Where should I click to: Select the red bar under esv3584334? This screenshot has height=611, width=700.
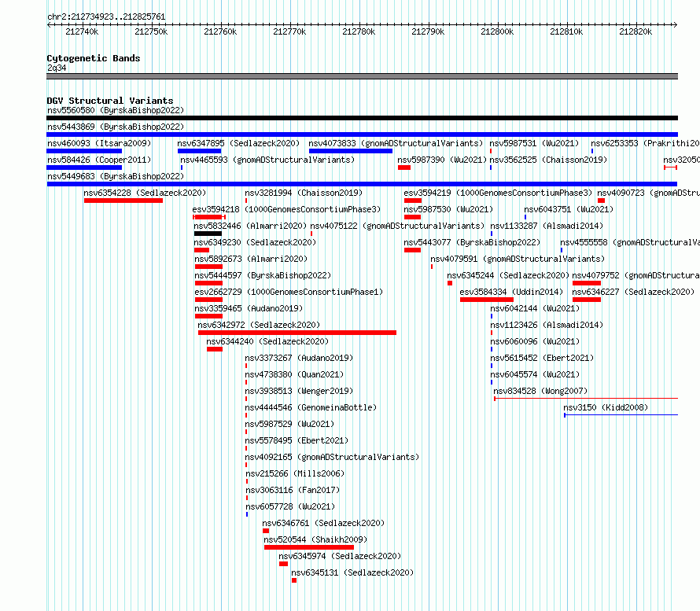[487, 300]
